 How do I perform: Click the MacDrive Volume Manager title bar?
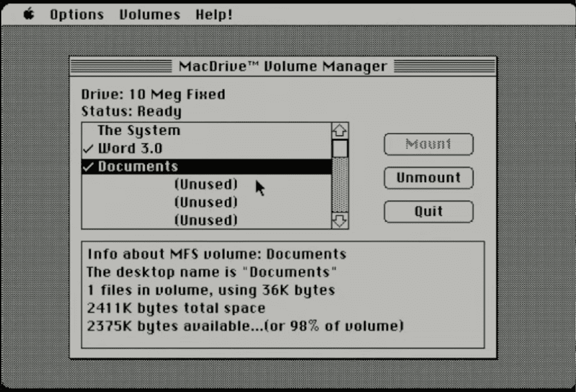[283, 66]
